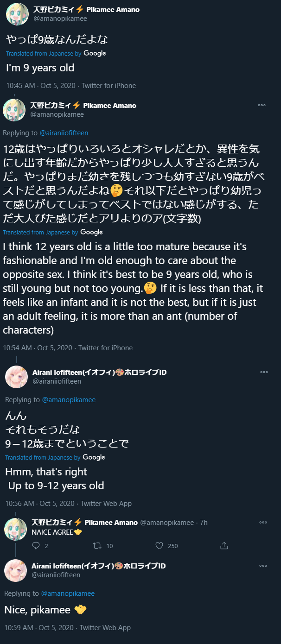Screen dimensions: 281x644
Task: Click Pikamee's avatar beside NAICE AGREE tweet
Action: [x=15, y=529]
